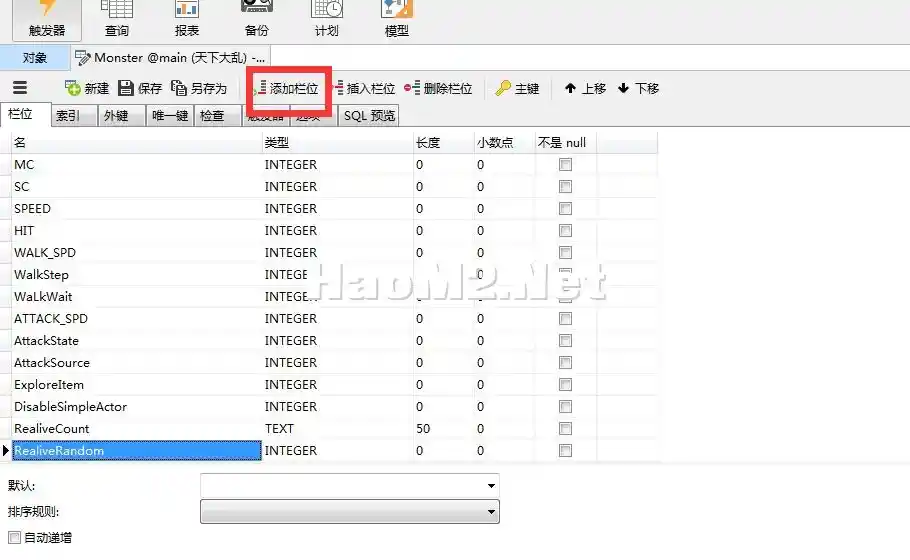Viewport: 910px width, 560px height.
Task: Click 新建 (New) button
Action: 86,88
